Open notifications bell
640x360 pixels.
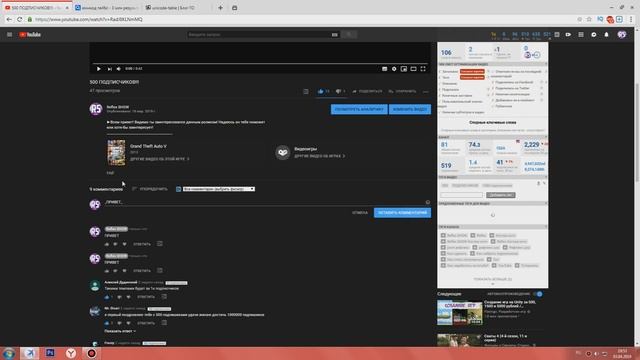(x=607, y=35)
